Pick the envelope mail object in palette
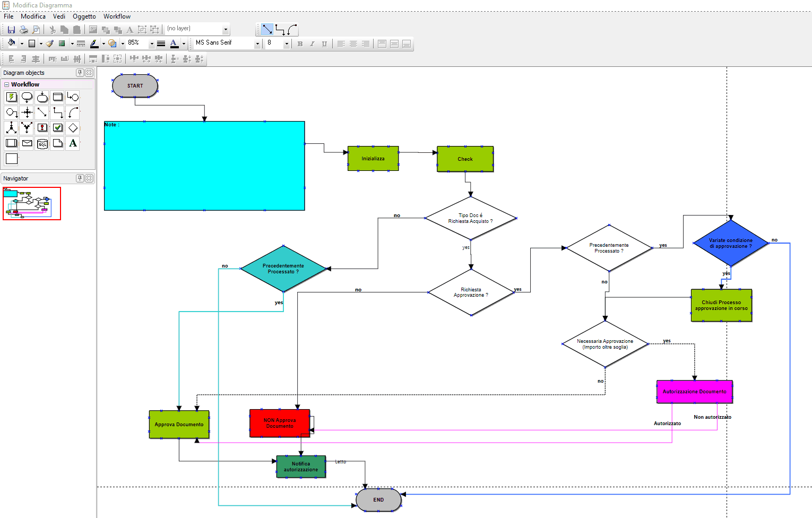Screen dimensions: 812x518 pyautogui.click(x=27, y=143)
